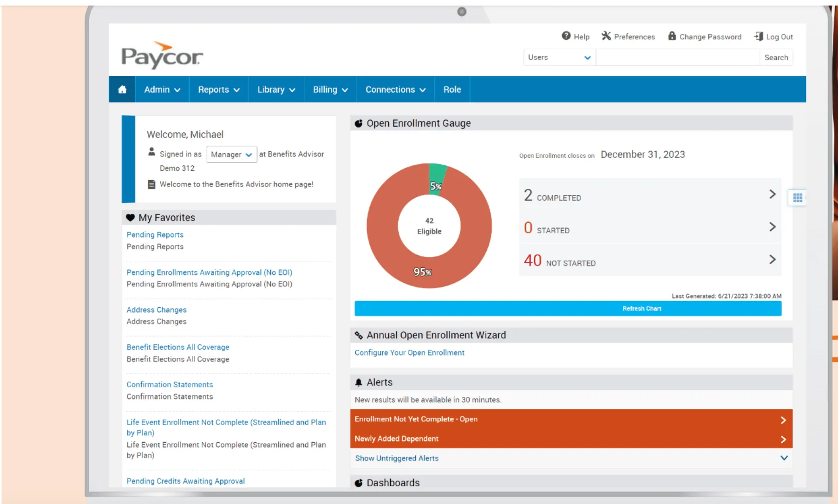This screenshot has width=838, height=504.
Task: Click into the search text field
Action: (x=678, y=58)
